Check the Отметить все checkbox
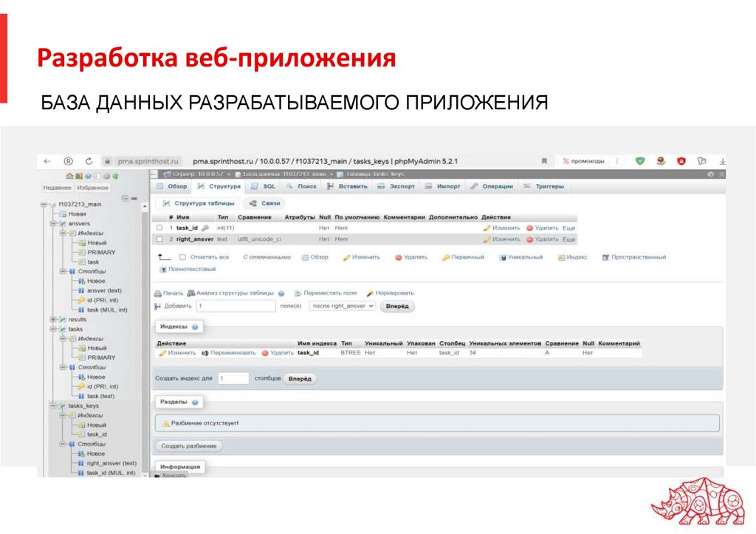The image size is (756, 534). tap(182, 256)
